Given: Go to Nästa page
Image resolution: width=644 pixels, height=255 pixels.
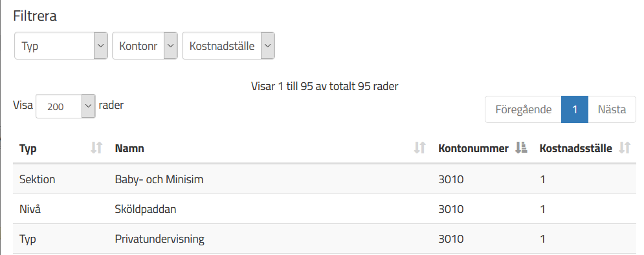Looking at the screenshot, I should (x=612, y=109).
